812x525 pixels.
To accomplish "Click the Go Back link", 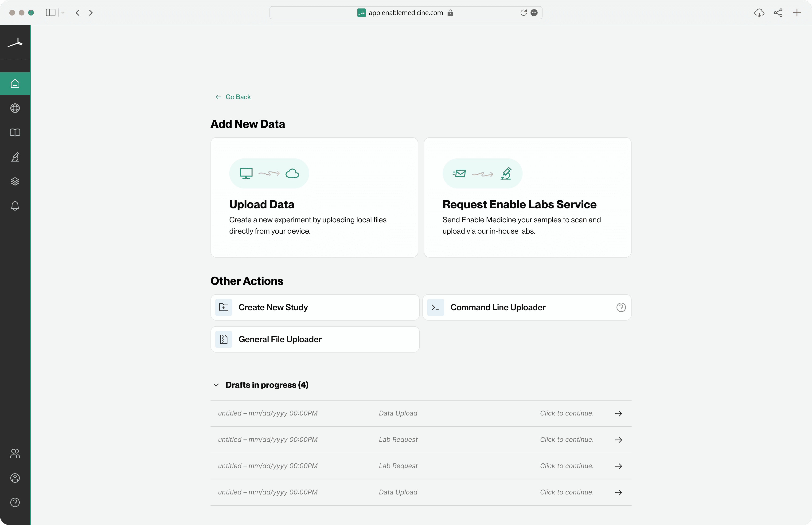I will point(233,97).
